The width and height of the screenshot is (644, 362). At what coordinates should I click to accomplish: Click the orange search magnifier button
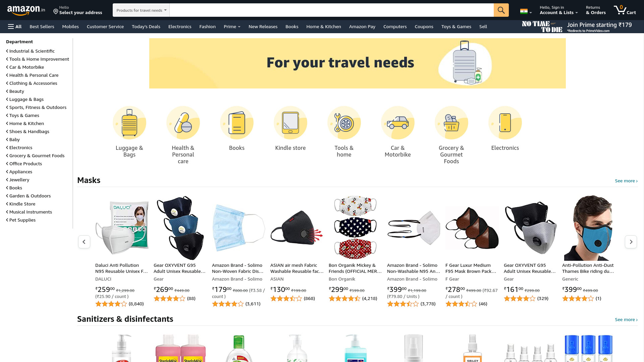pos(501,10)
